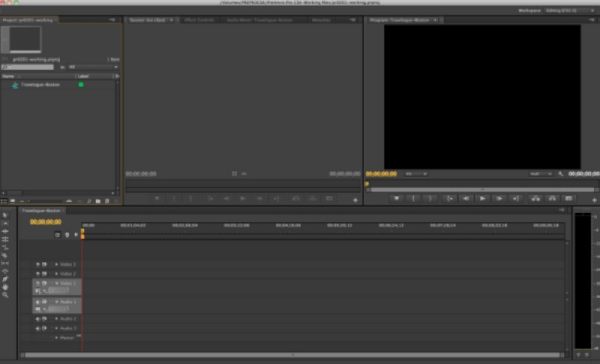
Task: Mute Audio 3 track output speaker
Action: pyautogui.click(x=38, y=328)
